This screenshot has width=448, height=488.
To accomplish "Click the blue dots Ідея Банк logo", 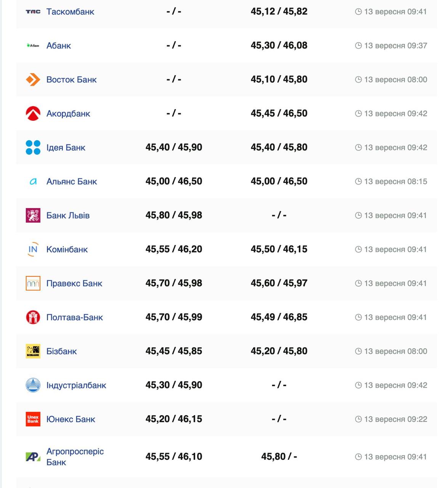I will coord(33,148).
